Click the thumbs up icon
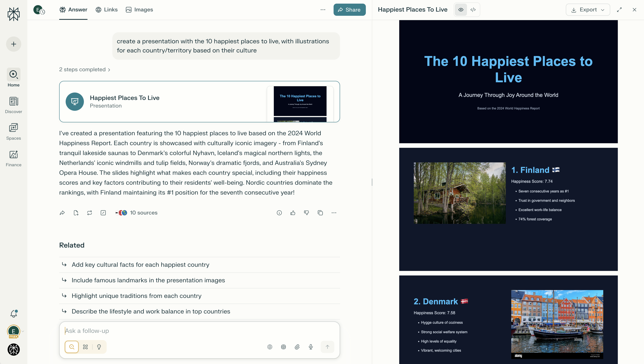Viewport: 644px width, 364px height. point(293,213)
